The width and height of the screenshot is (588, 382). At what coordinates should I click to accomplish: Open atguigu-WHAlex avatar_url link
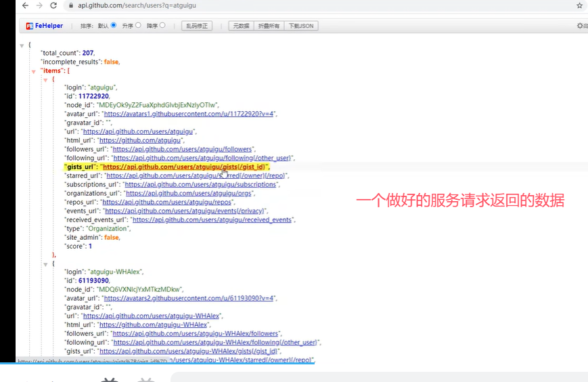click(189, 298)
